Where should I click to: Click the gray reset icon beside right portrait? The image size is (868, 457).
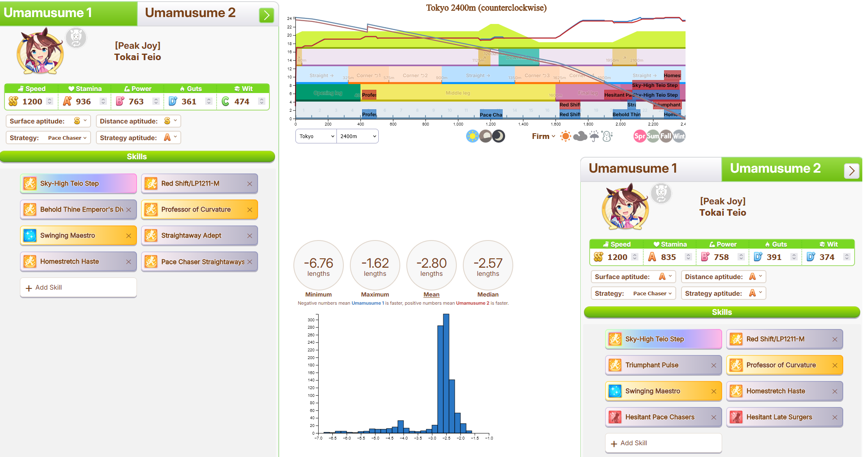coord(661,194)
